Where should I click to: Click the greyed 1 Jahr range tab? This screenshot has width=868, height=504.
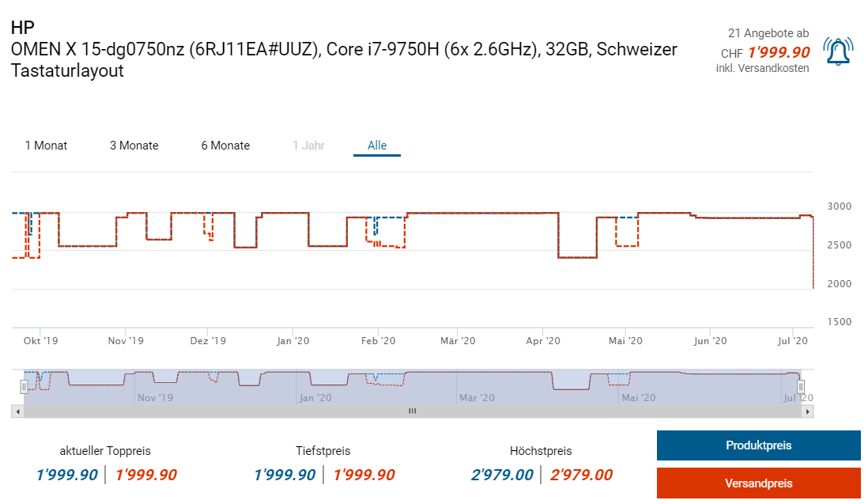pos(308,146)
